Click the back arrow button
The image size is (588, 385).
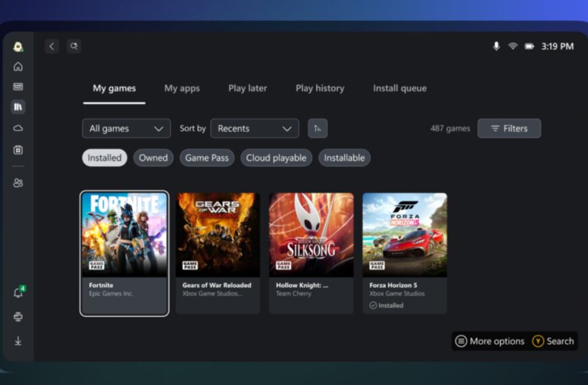[52, 46]
